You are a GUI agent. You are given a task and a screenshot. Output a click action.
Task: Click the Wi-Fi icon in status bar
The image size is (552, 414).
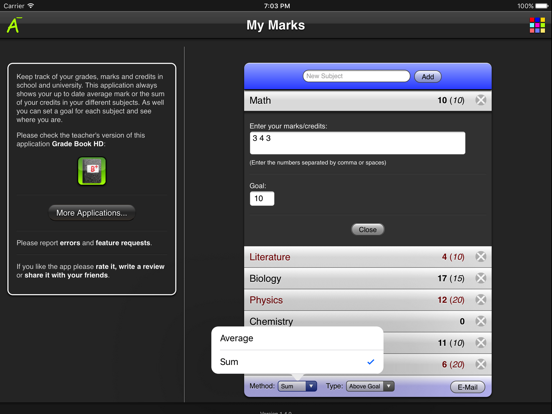click(31, 6)
